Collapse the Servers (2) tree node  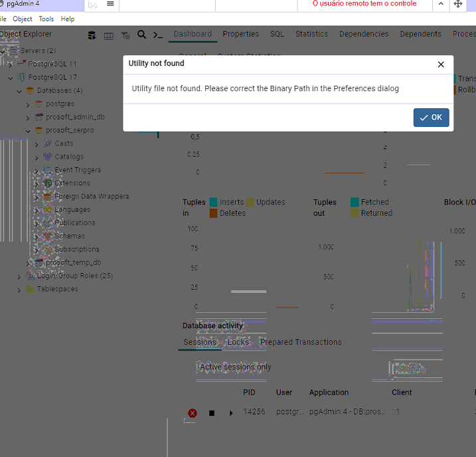pyautogui.click(x=3, y=52)
